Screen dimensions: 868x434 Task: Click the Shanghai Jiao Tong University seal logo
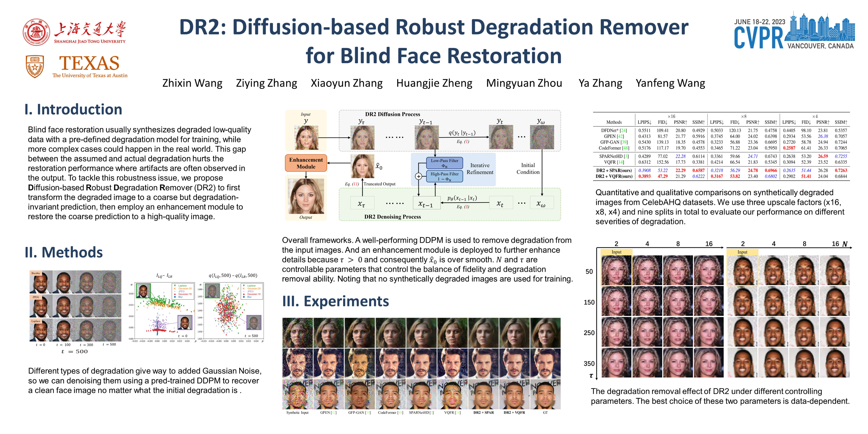36,32
